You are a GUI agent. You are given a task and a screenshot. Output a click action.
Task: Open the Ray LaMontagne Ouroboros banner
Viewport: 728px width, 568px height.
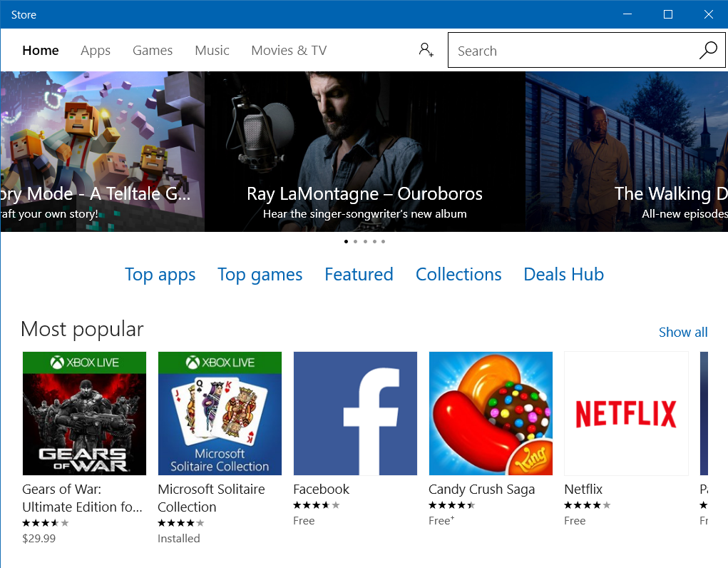coord(365,151)
